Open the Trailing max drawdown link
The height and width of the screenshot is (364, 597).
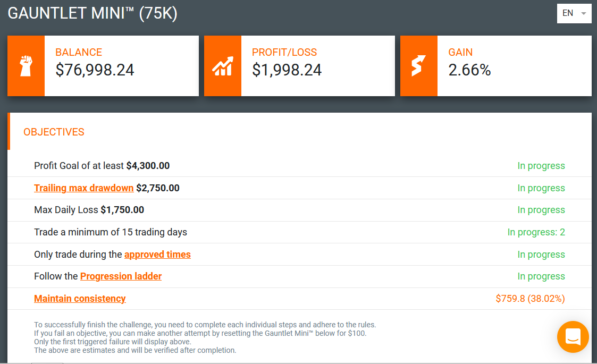(84, 188)
